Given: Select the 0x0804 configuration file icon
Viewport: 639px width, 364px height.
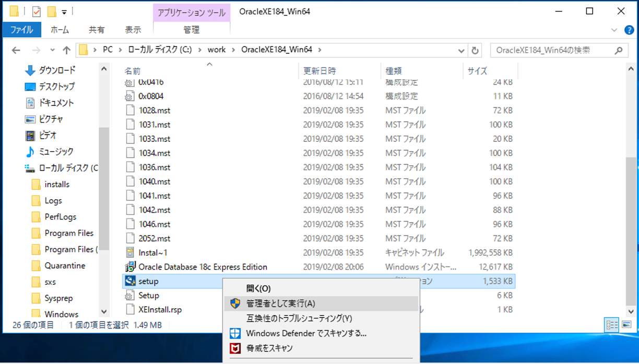Looking at the screenshot, I should [129, 96].
